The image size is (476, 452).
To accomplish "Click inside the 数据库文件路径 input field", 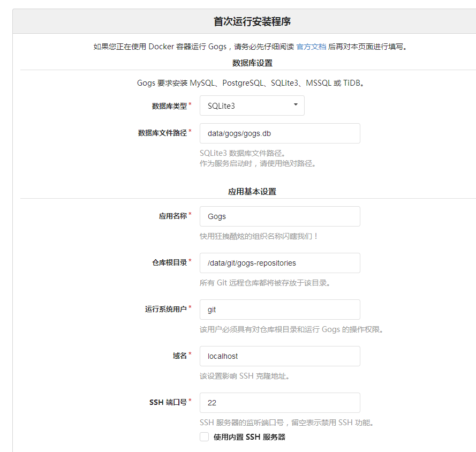I will click(x=279, y=133).
